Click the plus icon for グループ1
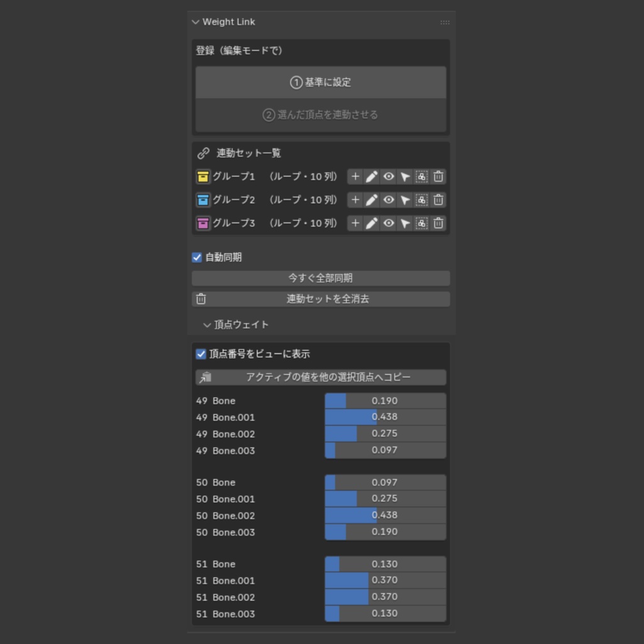644x644 pixels. coord(355,177)
